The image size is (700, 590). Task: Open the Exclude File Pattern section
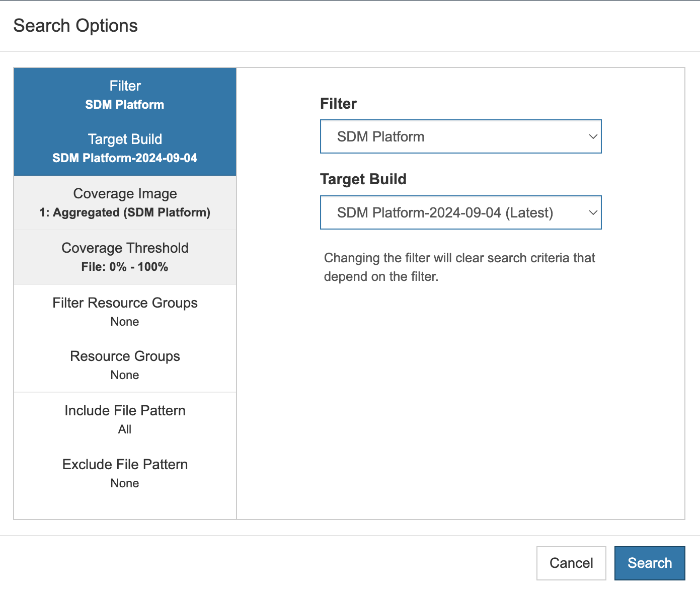pyautogui.click(x=125, y=473)
